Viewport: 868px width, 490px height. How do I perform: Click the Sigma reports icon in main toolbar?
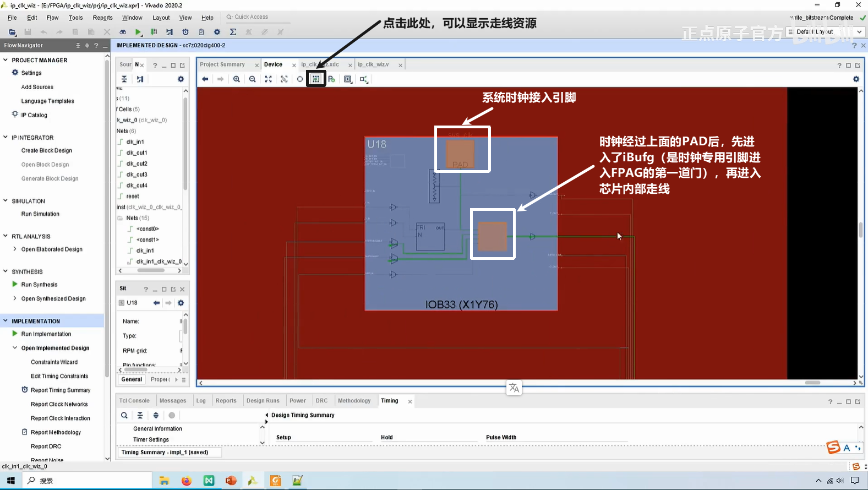click(x=233, y=32)
